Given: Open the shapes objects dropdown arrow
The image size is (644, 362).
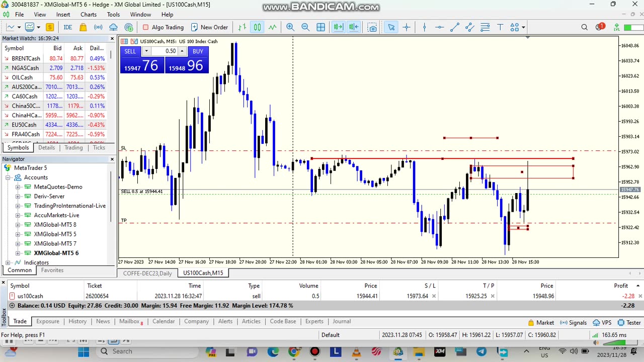Looking at the screenshot, I should click(523, 27).
